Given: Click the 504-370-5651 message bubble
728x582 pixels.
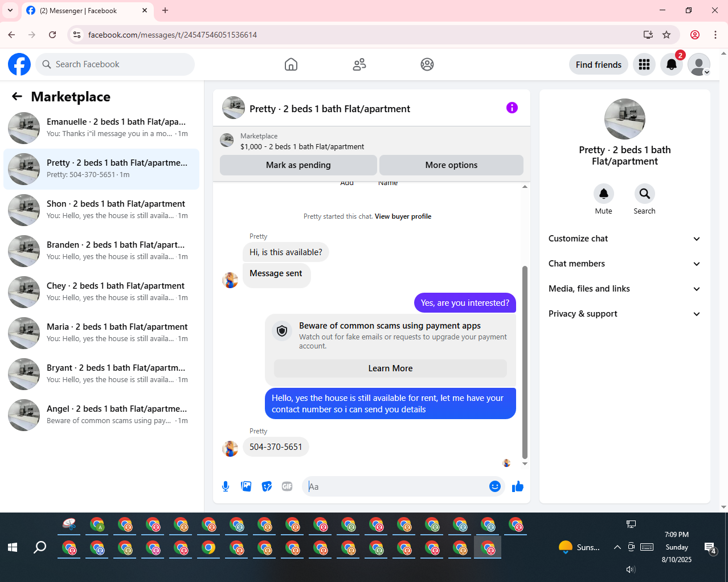Looking at the screenshot, I should (x=276, y=447).
